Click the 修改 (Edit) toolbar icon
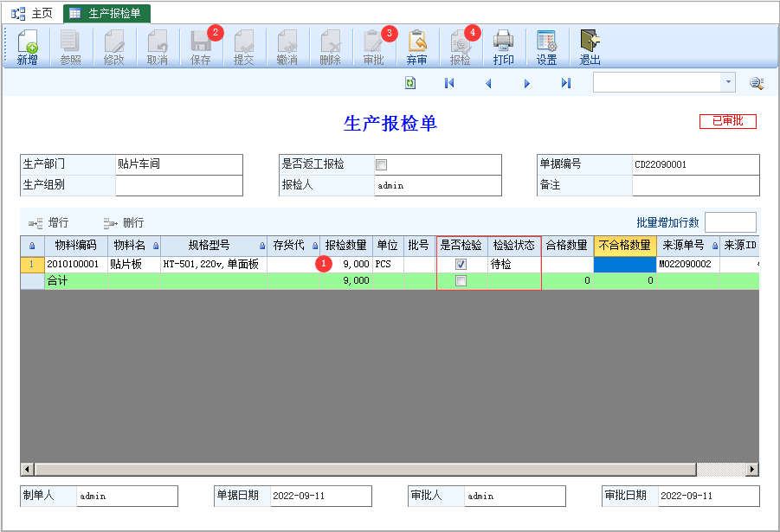 113,48
